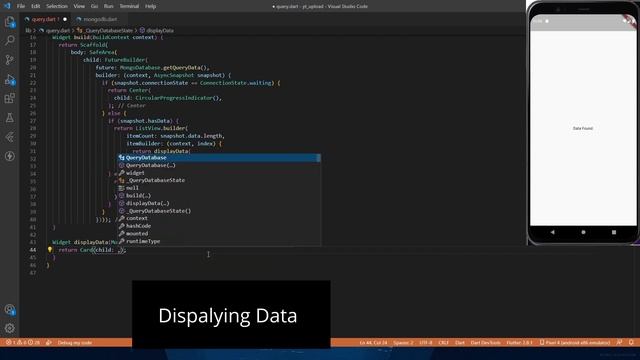The height and width of the screenshot is (360, 640).
Task: Click the unsaved dot on query.dart tab
Action: pyautogui.click(x=65, y=19)
